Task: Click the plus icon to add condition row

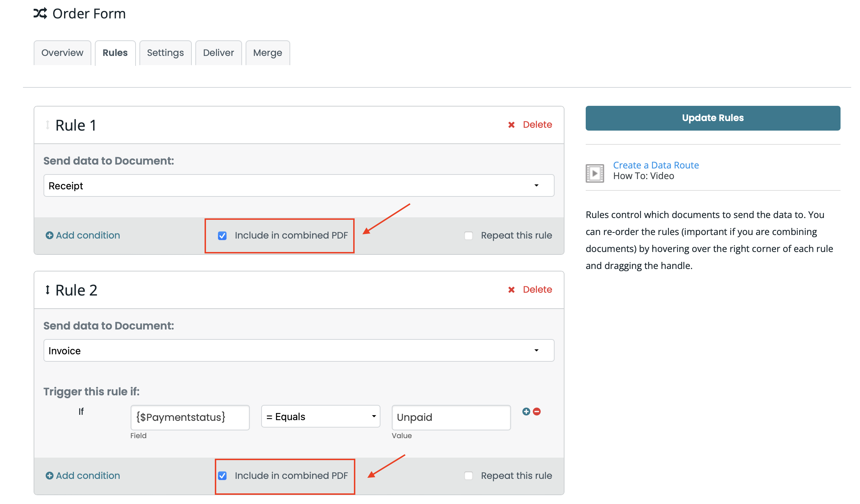Action: click(x=526, y=411)
